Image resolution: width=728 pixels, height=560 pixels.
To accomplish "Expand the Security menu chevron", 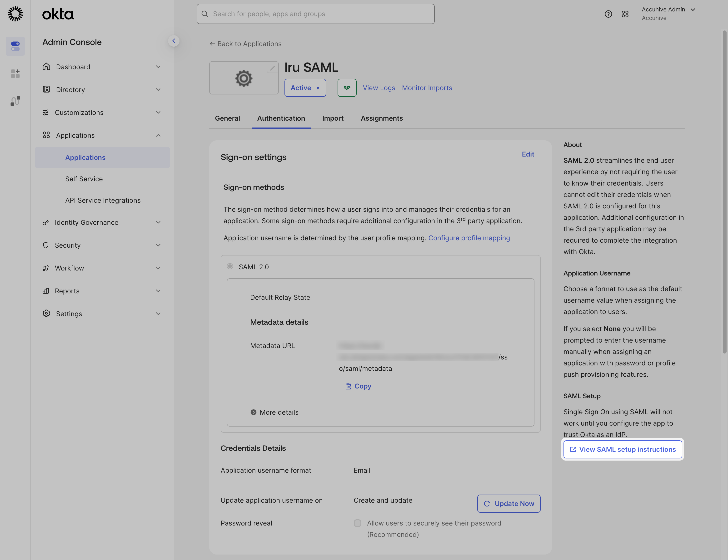I will [158, 245].
